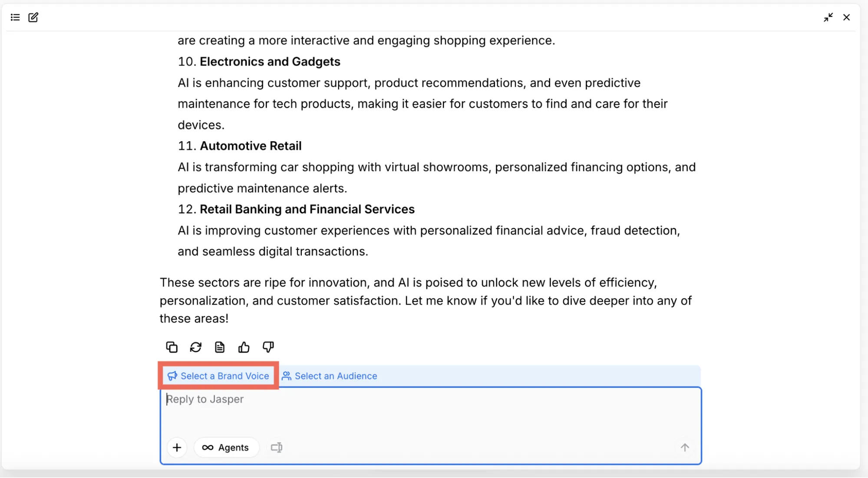
Task: Click the megaphone icon for Brand Voice
Action: (x=172, y=376)
